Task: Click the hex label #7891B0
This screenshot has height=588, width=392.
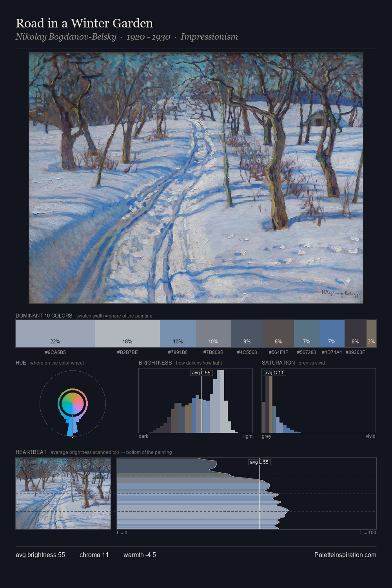Action: (178, 352)
